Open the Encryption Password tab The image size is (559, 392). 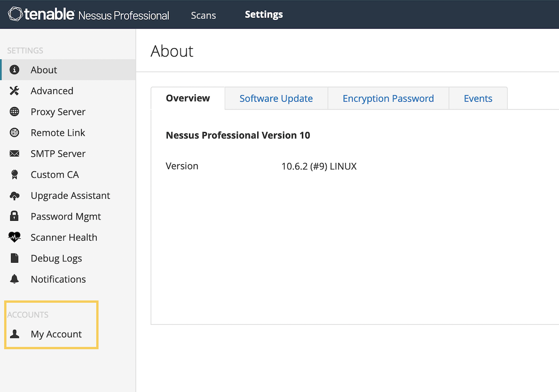pyautogui.click(x=388, y=98)
